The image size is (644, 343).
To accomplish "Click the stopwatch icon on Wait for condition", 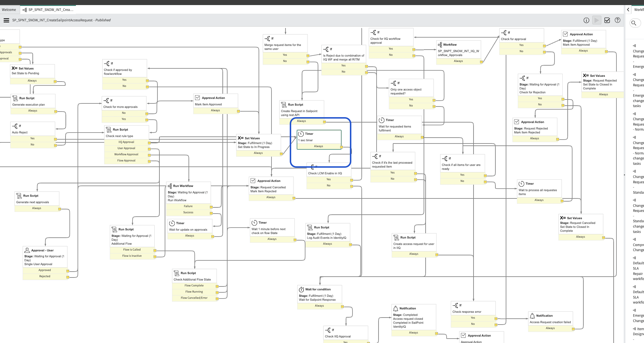I will tap(301, 290).
